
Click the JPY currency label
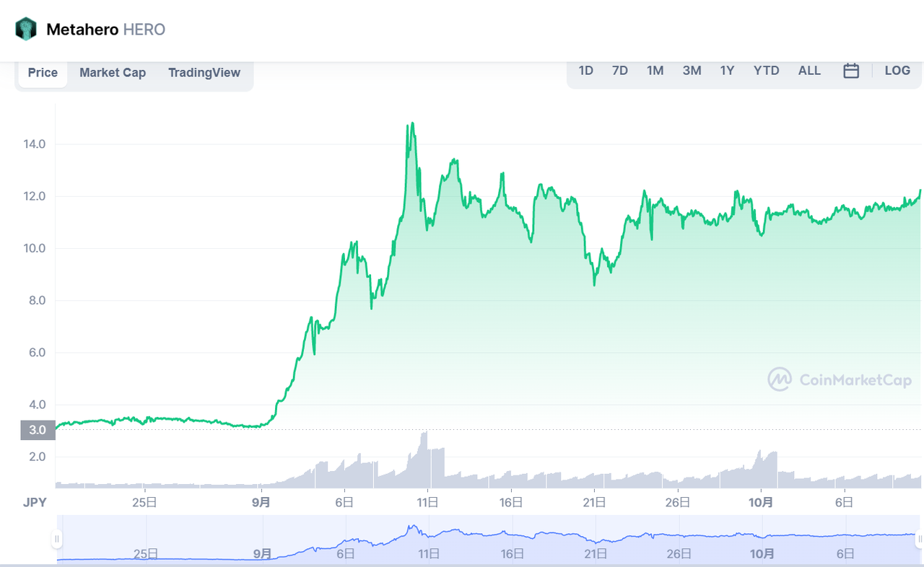tap(33, 502)
